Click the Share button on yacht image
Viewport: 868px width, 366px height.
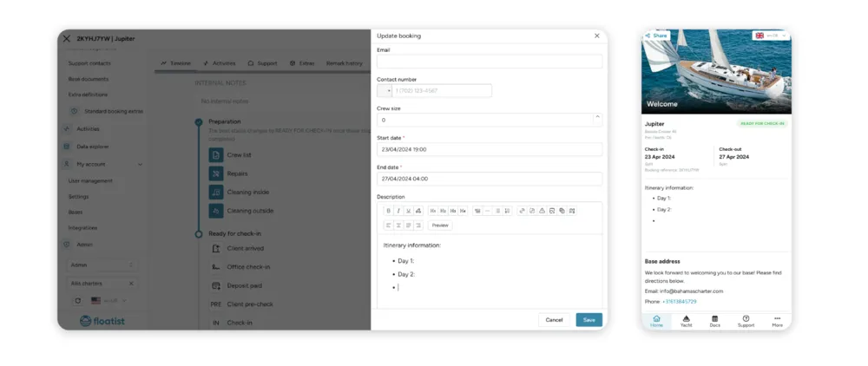[656, 36]
